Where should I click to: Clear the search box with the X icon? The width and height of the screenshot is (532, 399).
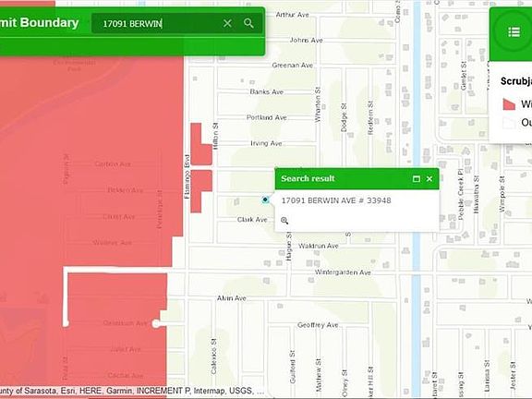tap(227, 23)
